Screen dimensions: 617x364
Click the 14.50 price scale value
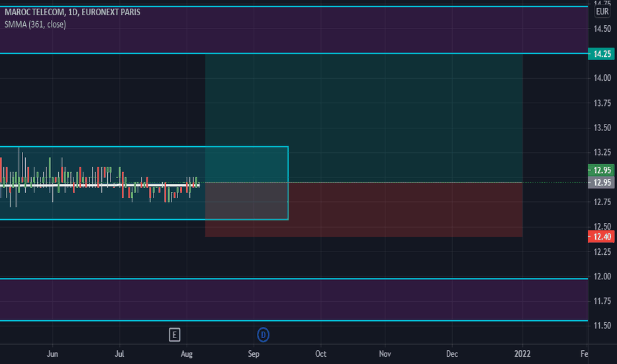coord(602,28)
